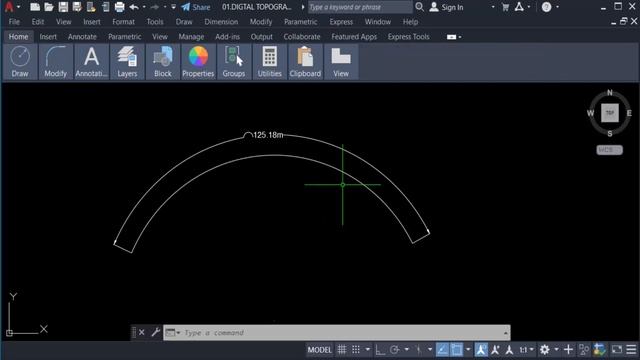Toggle Ortho mode in status bar

click(380, 349)
